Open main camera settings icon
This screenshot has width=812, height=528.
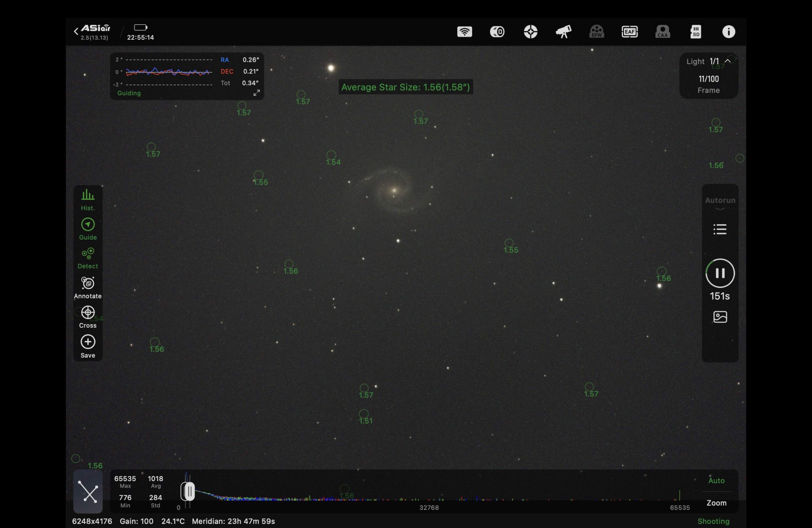click(497, 32)
